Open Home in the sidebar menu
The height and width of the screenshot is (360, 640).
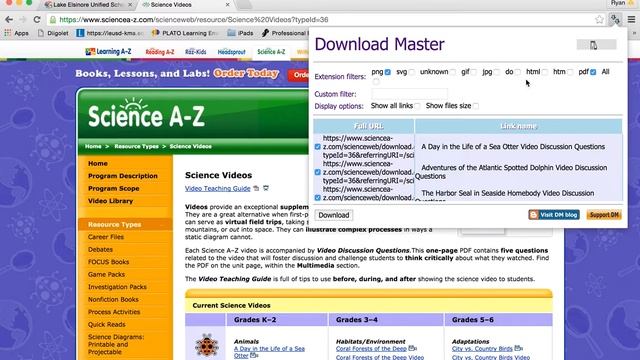[x=98, y=163]
